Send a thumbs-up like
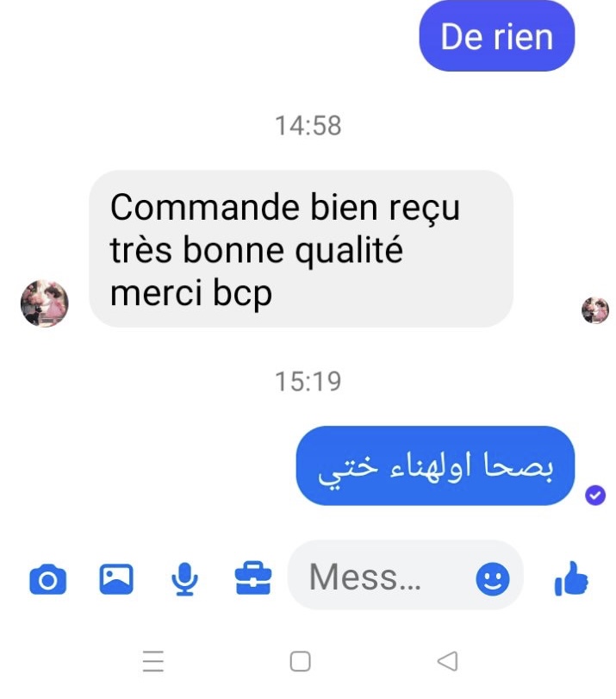Image resolution: width=616 pixels, height=699 pixels. (x=571, y=578)
